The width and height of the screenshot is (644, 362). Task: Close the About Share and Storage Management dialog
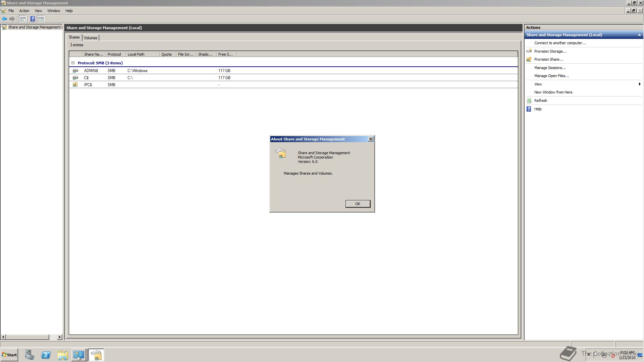click(370, 139)
